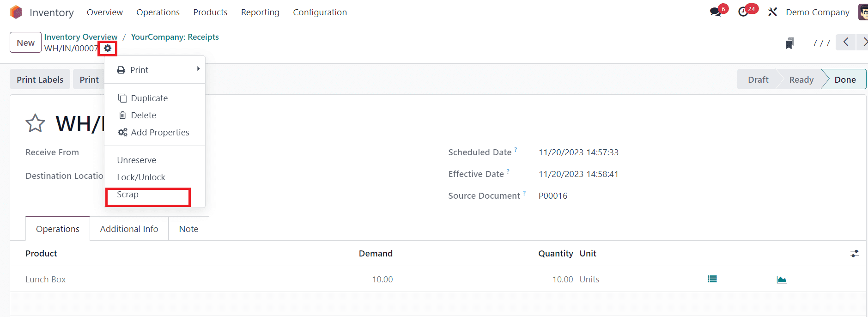Select Lock/Unlock in the action menu
This screenshot has width=868, height=317.
click(x=141, y=177)
